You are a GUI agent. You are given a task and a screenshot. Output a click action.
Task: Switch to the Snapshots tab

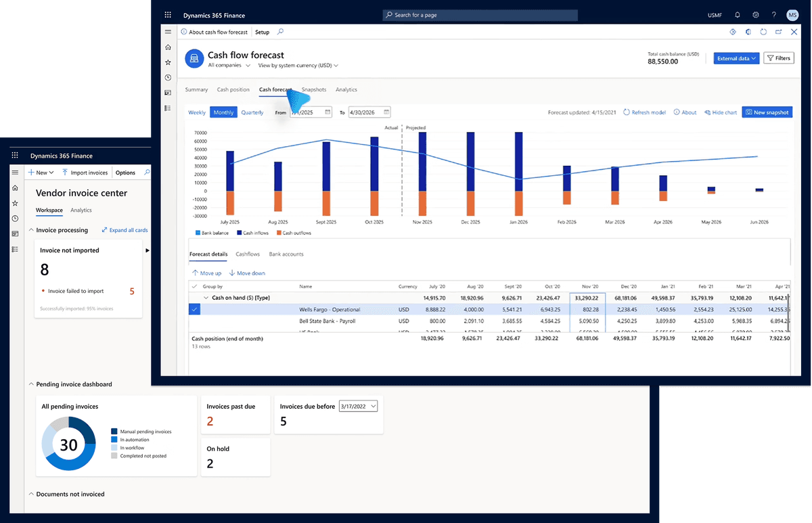pyautogui.click(x=314, y=89)
